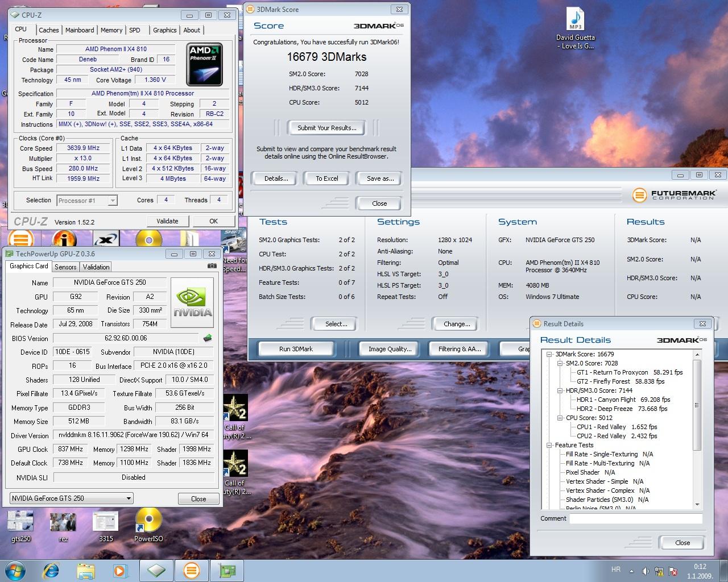
Task: Click Close in the GPU-Z window
Action: (x=198, y=498)
